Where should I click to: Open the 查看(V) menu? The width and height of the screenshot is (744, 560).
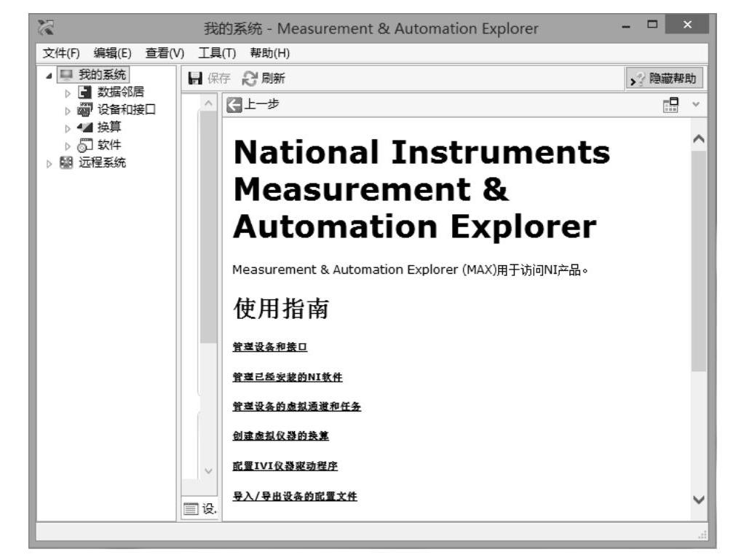coord(165,53)
